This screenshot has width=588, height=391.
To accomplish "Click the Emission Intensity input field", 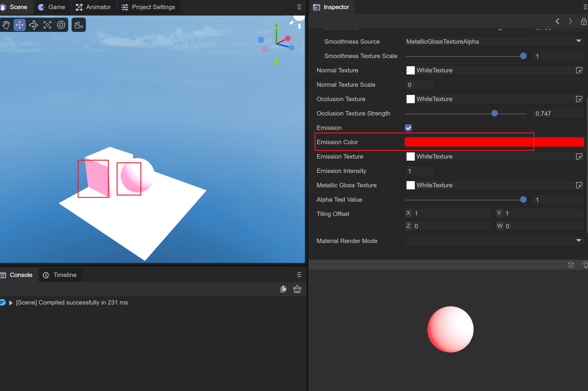I will (419, 171).
